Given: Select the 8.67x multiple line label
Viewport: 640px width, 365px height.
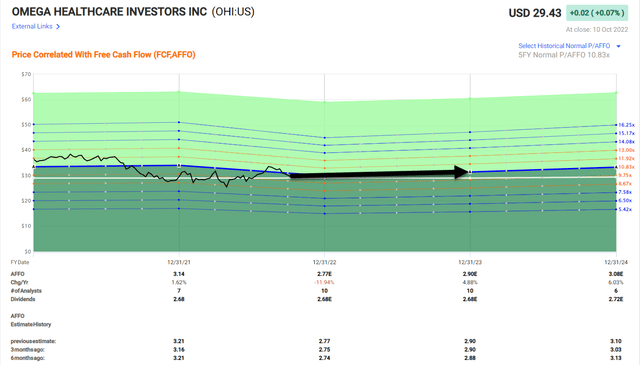Looking at the screenshot, I should [x=625, y=184].
